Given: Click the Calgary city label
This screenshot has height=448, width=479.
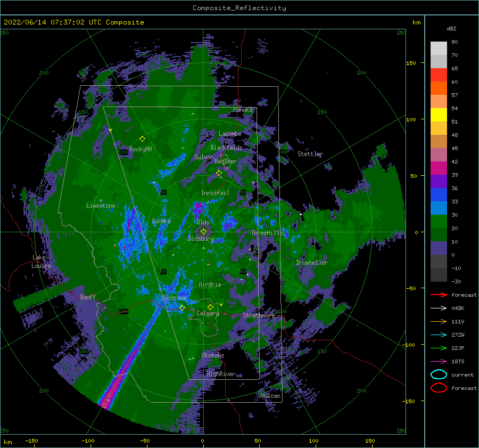Looking at the screenshot, I should pyautogui.click(x=208, y=313).
